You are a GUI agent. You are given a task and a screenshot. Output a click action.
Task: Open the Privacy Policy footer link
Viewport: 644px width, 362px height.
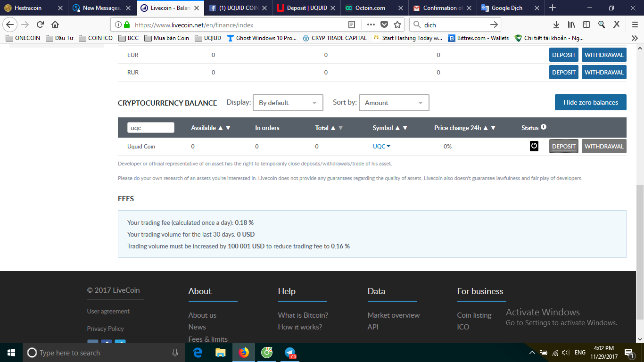(106, 329)
